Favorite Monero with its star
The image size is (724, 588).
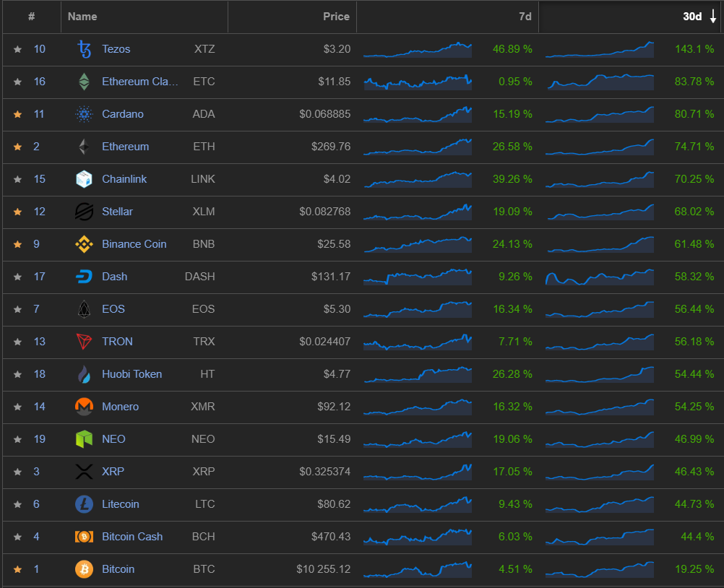tap(17, 407)
